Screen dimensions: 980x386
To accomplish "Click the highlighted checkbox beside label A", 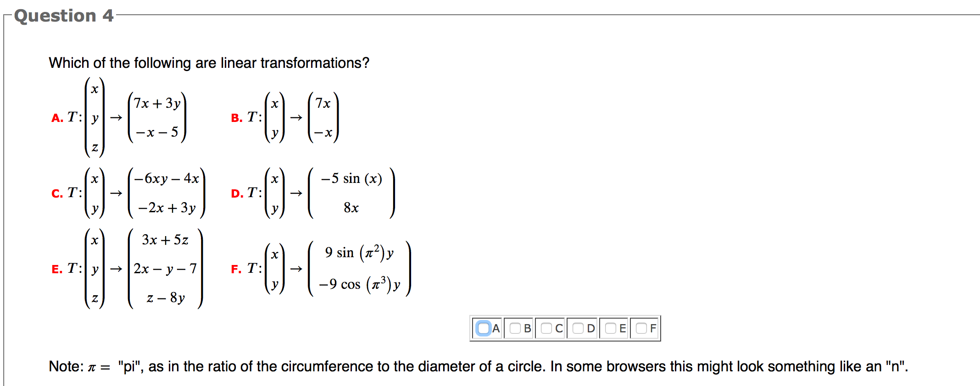I will tap(483, 328).
